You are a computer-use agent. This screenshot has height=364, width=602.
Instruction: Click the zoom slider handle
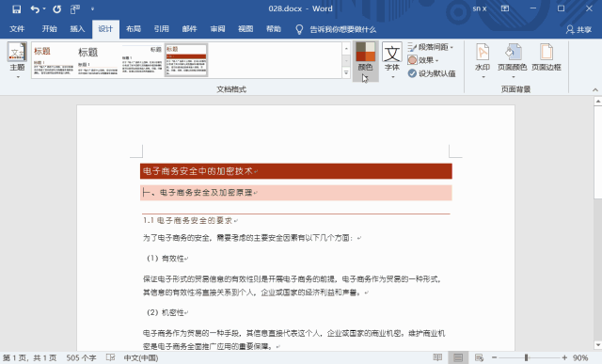(x=526, y=357)
